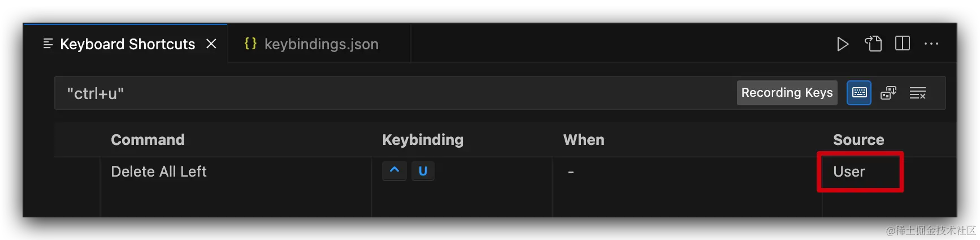
Task: Click the U key cap in Keybinding
Action: 423,171
